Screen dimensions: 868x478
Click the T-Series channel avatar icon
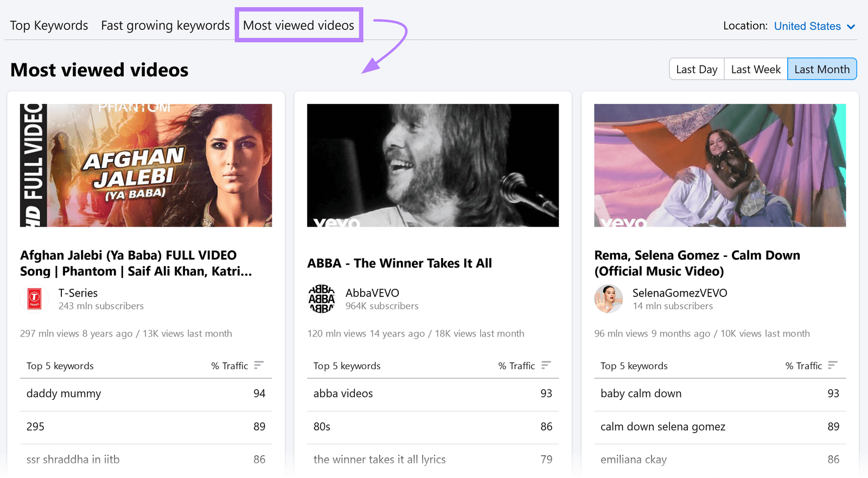pos(34,299)
